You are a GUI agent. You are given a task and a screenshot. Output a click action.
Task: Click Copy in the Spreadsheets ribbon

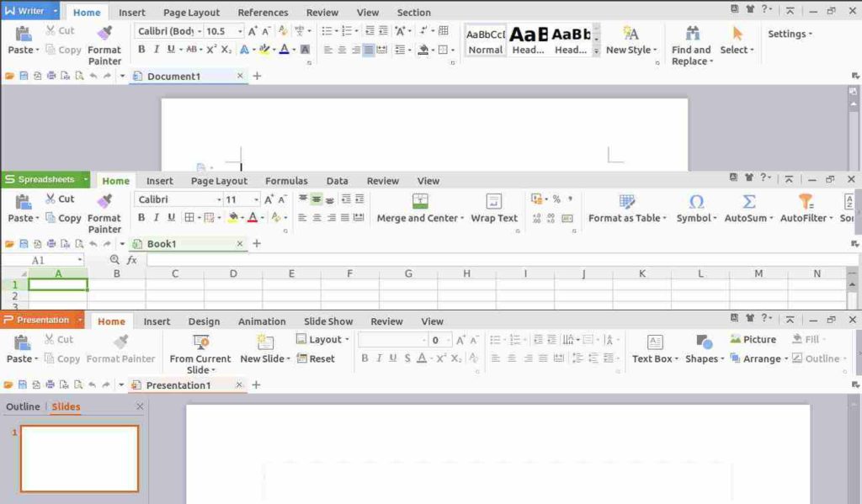click(63, 218)
